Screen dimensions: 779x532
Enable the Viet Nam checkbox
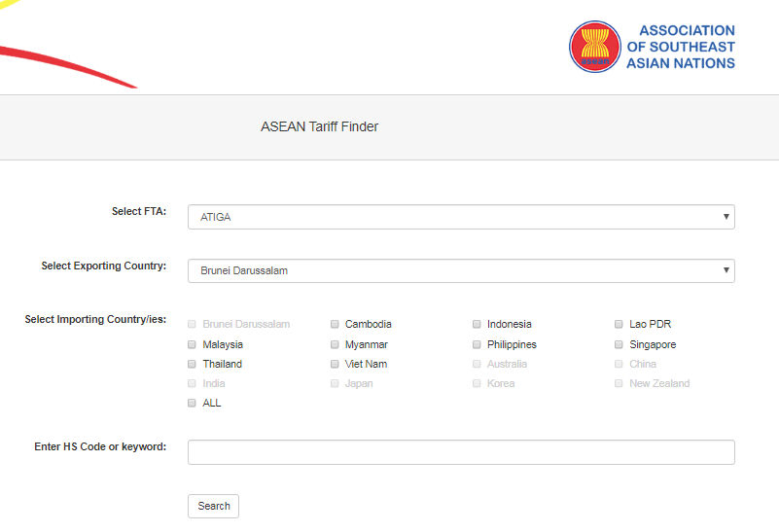(335, 364)
